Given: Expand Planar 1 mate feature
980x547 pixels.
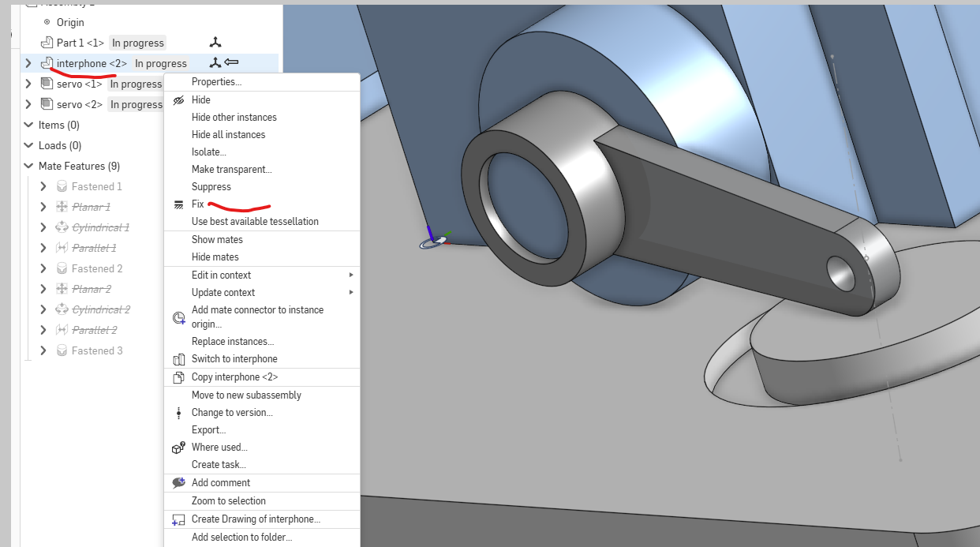Looking at the screenshot, I should click(x=43, y=207).
